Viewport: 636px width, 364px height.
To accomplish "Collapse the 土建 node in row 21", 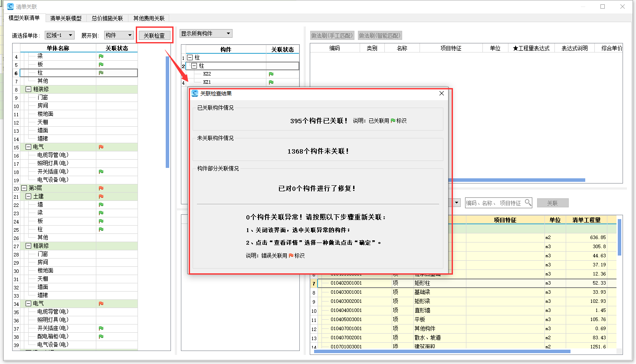I will click(x=29, y=197).
